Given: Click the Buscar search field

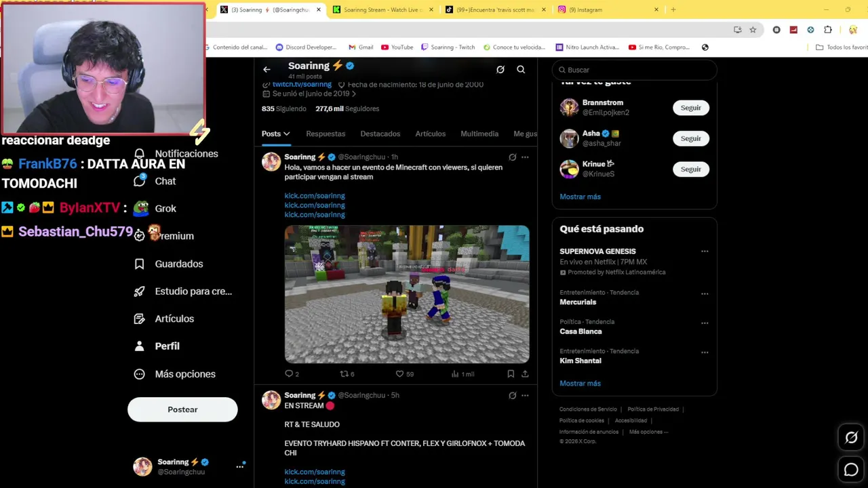Looking at the screenshot, I should click(634, 70).
